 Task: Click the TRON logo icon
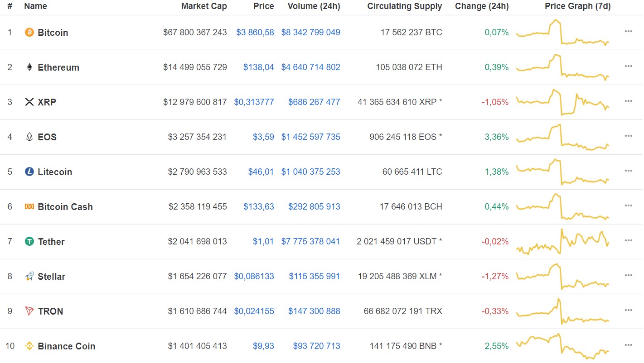pos(29,311)
